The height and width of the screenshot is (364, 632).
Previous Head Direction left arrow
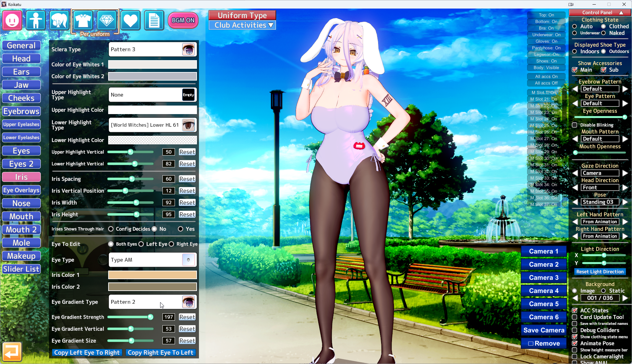(575, 187)
